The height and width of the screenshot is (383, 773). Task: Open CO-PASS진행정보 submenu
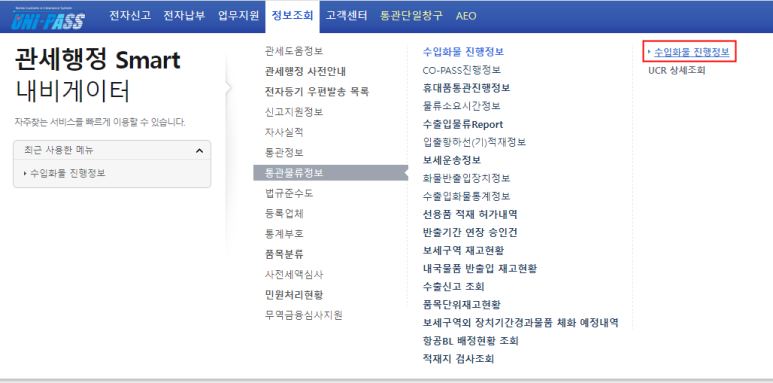pyautogui.click(x=462, y=70)
